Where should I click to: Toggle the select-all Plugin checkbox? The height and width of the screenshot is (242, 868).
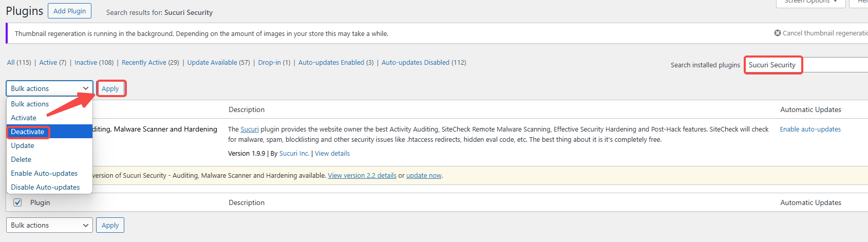pyautogui.click(x=17, y=202)
